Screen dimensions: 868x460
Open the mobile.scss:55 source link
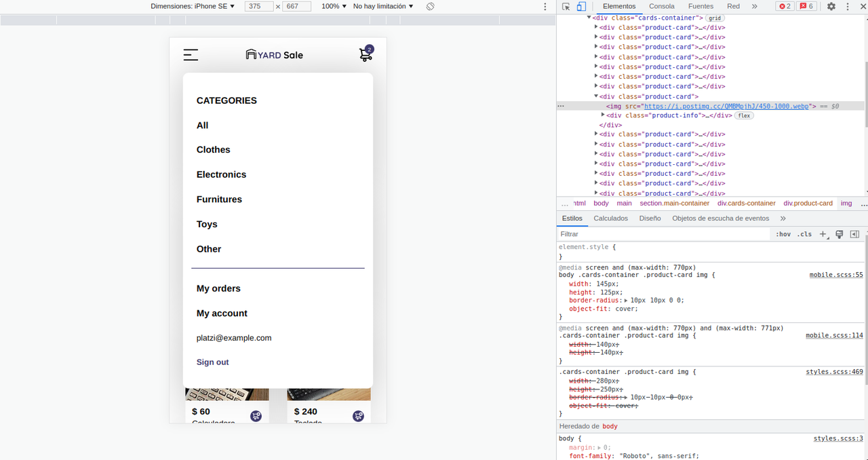(x=836, y=275)
